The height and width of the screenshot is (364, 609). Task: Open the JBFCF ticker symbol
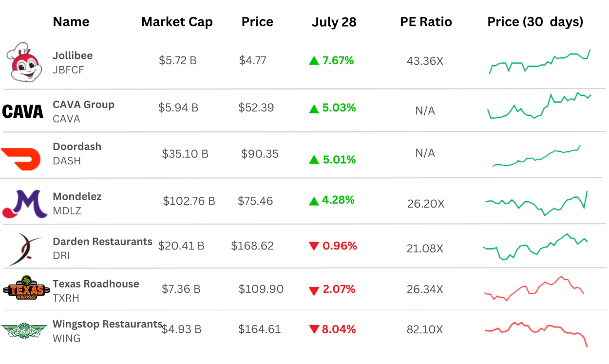tap(68, 70)
